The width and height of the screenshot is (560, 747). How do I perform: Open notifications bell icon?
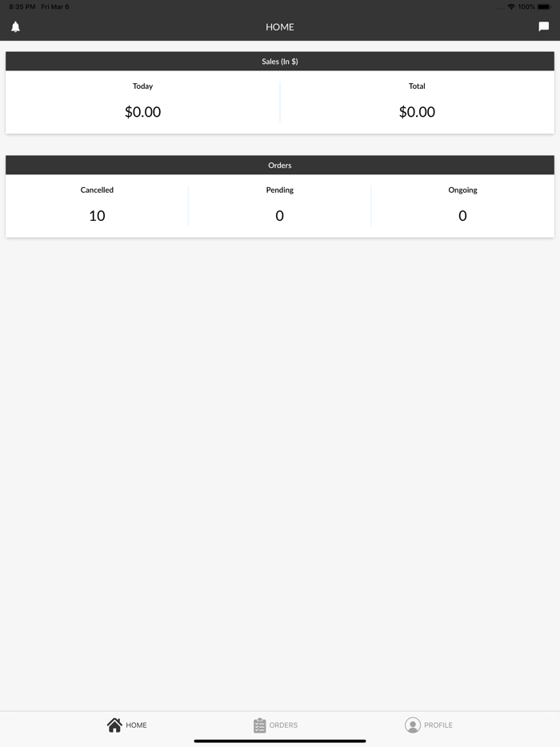(x=15, y=27)
